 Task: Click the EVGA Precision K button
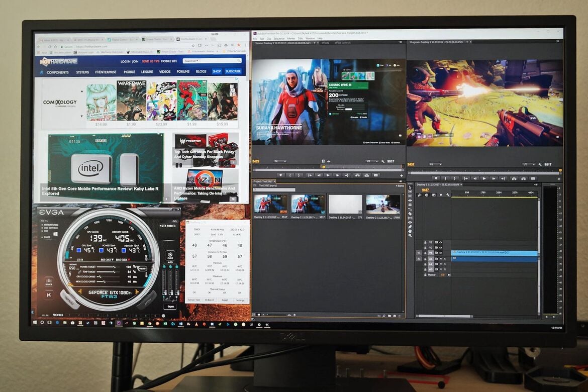tap(49, 295)
